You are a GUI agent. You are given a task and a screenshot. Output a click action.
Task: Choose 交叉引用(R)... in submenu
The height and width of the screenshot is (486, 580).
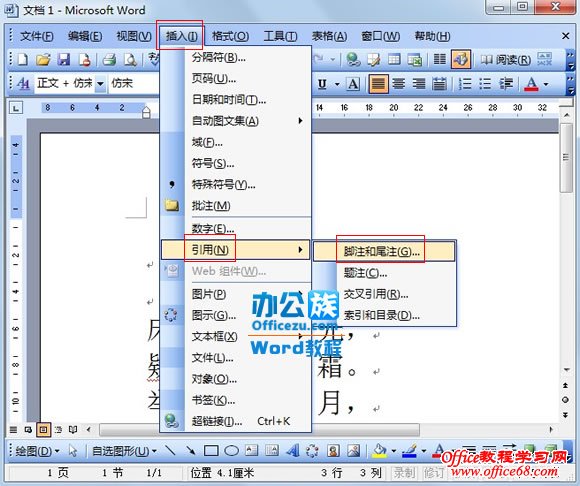coord(384,294)
